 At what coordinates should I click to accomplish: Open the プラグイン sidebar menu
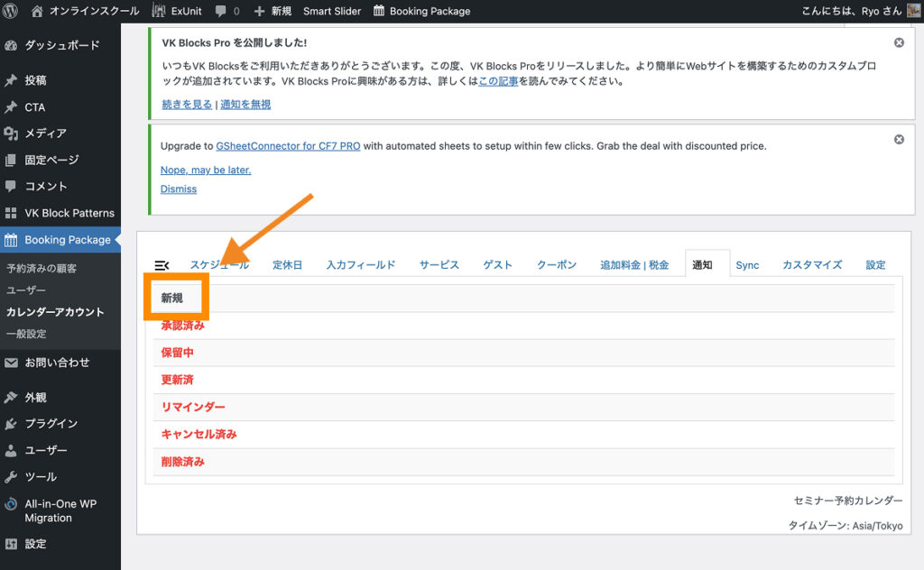point(51,423)
